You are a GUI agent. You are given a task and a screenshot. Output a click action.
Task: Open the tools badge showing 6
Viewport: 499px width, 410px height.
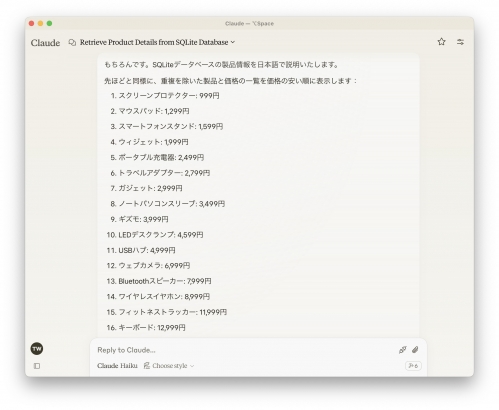coord(413,366)
